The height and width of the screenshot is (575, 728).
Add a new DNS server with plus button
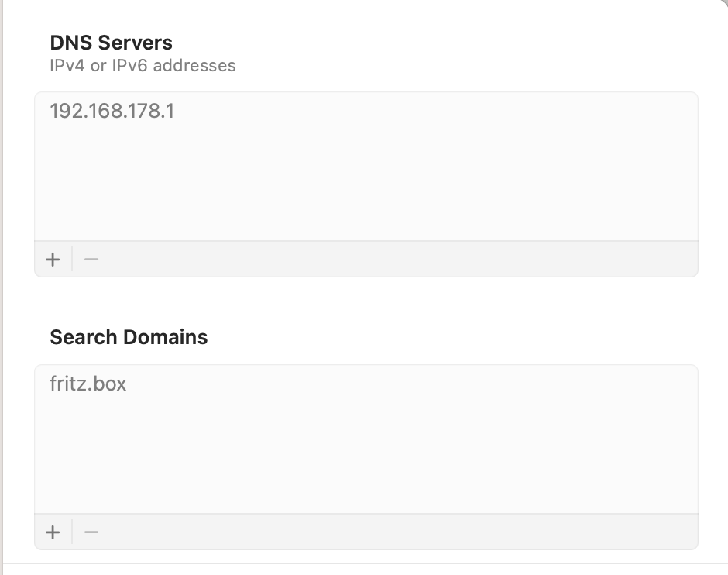(53, 259)
